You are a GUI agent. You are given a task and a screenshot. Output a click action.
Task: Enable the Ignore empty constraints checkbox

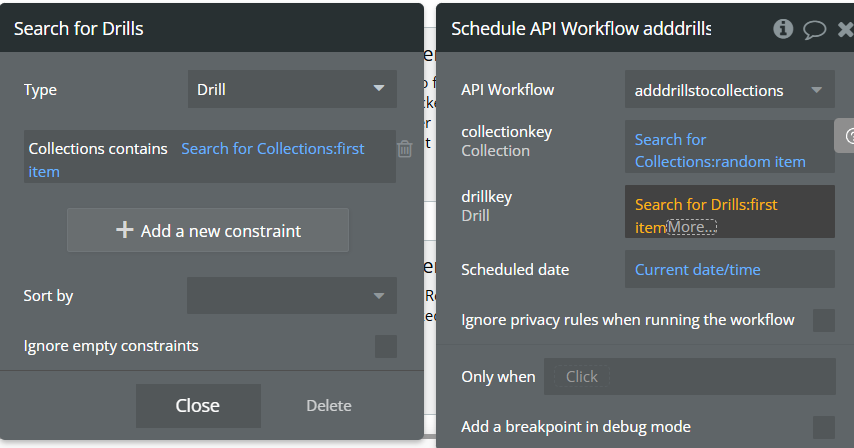click(x=385, y=346)
